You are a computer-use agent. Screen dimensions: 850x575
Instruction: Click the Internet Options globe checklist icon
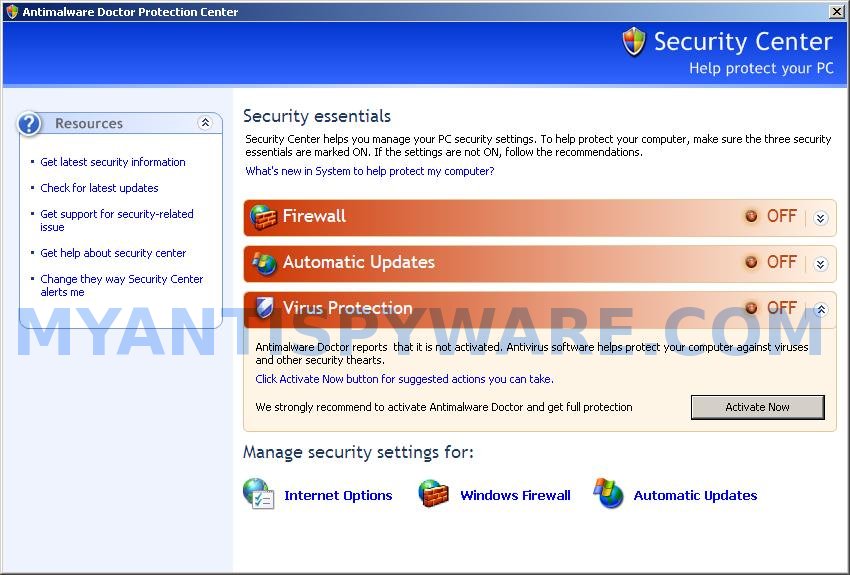tap(259, 494)
